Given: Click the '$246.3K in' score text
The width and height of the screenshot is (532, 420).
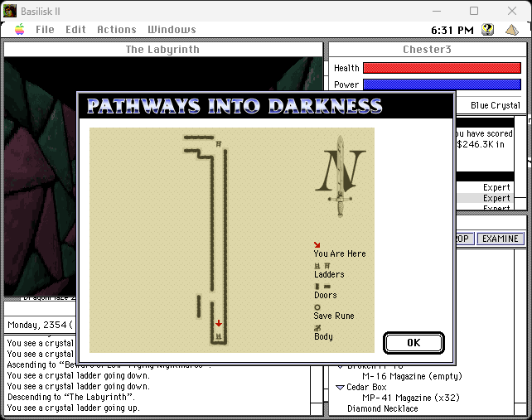Looking at the screenshot, I should coord(481,144).
